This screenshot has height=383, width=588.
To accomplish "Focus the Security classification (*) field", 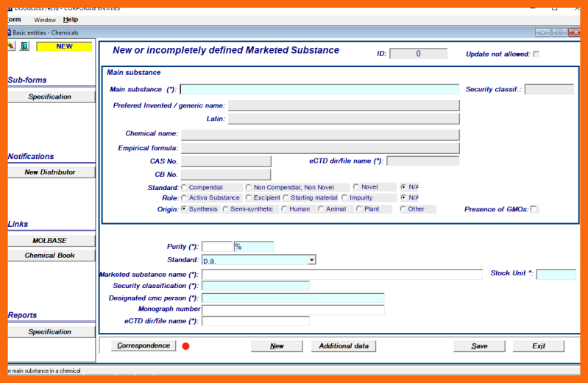I will [x=256, y=286].
